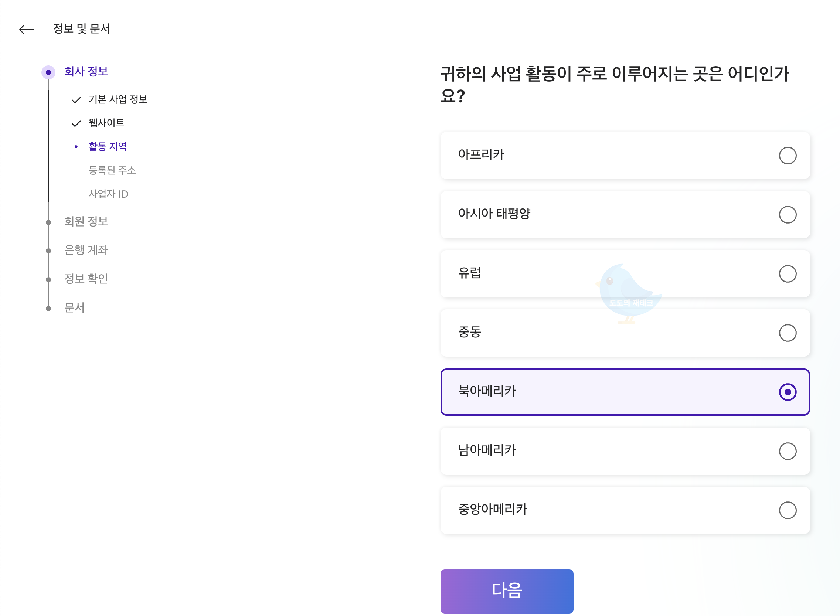Image resolution: width=840 pixels, height=616 pixels.
Task: Click the filled step dot beside 회사 정보
Action: pos(49,72)
